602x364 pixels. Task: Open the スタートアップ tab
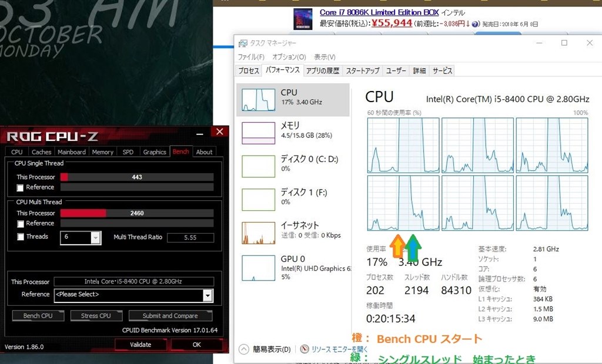(x=363, y=71)
